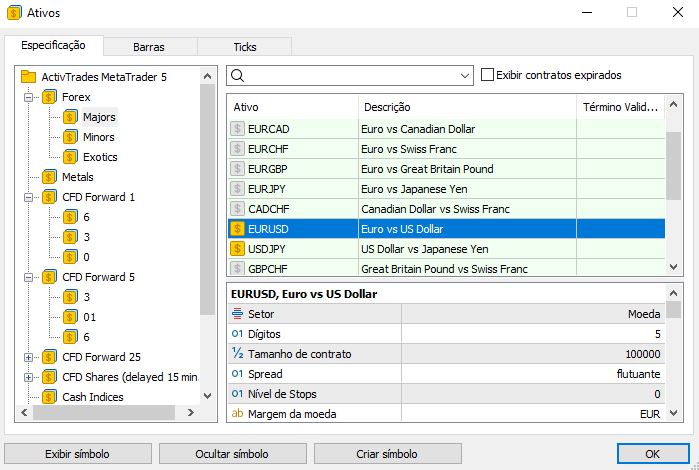Click the tree panel scroll right arrow
699x470 pixels.
(x=190, y=412)
